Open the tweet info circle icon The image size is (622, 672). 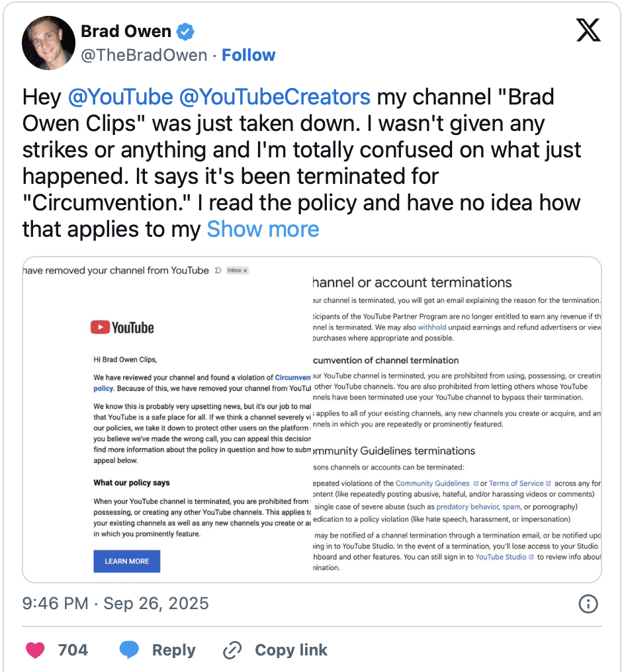click(588, 603)
